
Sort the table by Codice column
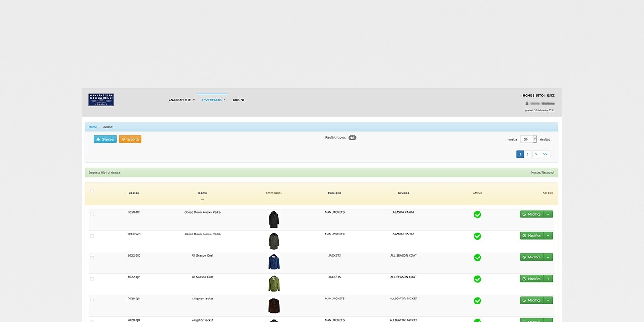[x=134, y=193]
